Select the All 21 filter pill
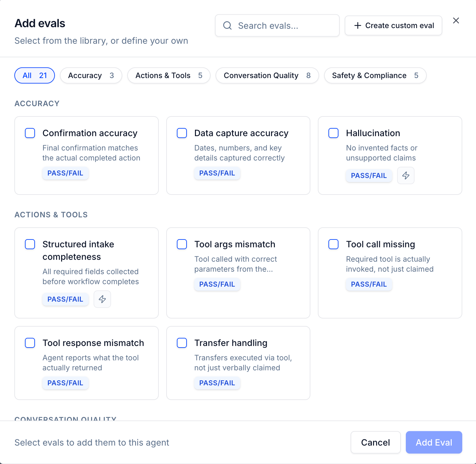 pos(35,76)
